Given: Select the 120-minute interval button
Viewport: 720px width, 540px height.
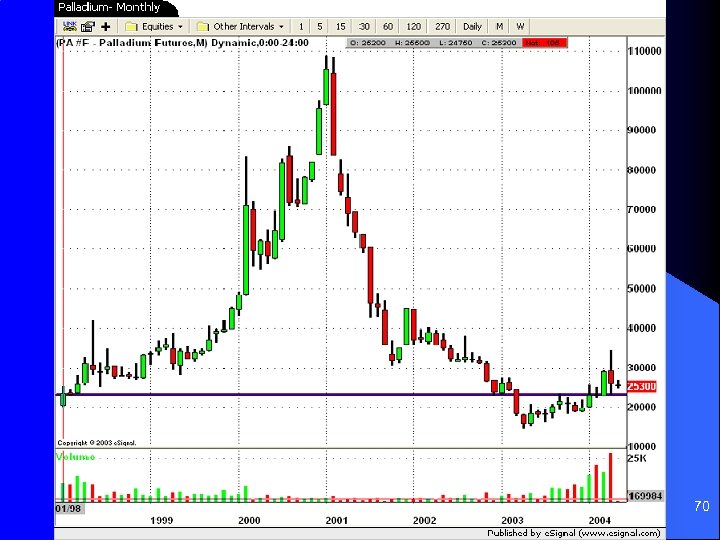Looking at the screenshot, I should click(413, 27).
